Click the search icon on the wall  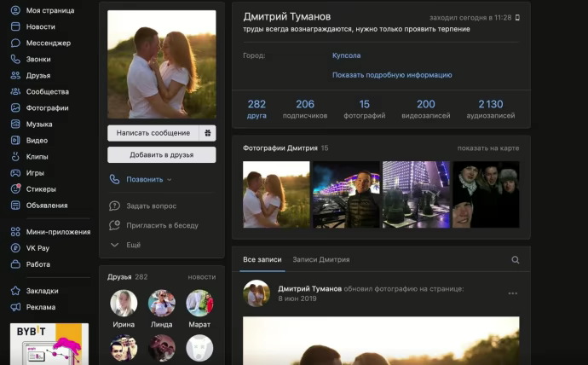coord(515,260)
